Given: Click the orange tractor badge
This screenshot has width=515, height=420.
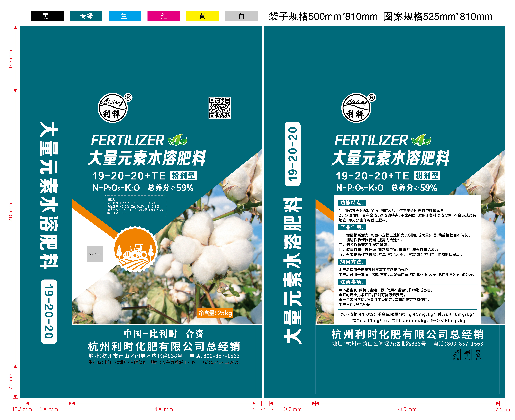Looking at the screenshot, I should click(x=135, y=249).
